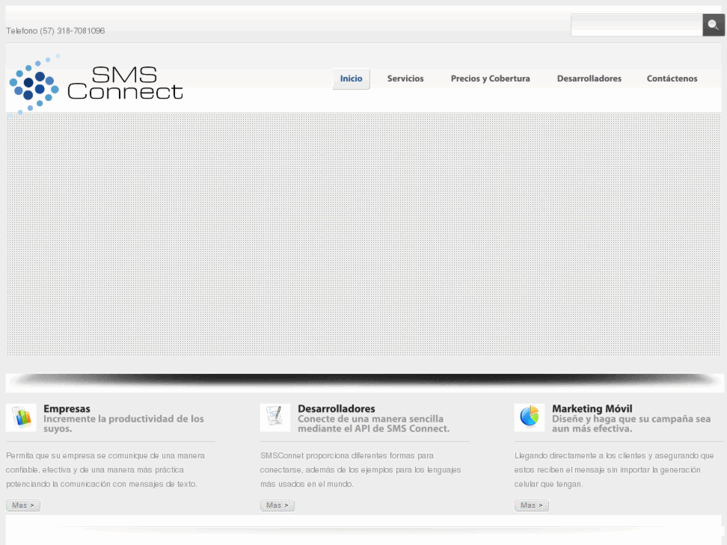Open the Inicio menu item

click(351, 78)
